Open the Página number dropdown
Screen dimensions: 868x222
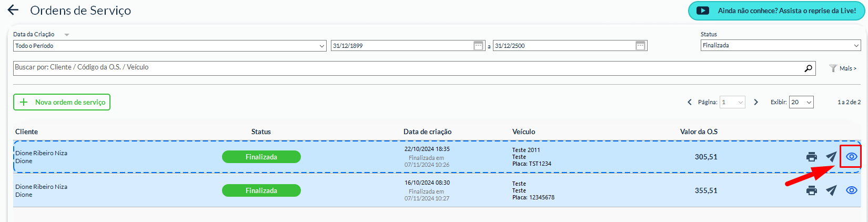[x=733, y=102]
